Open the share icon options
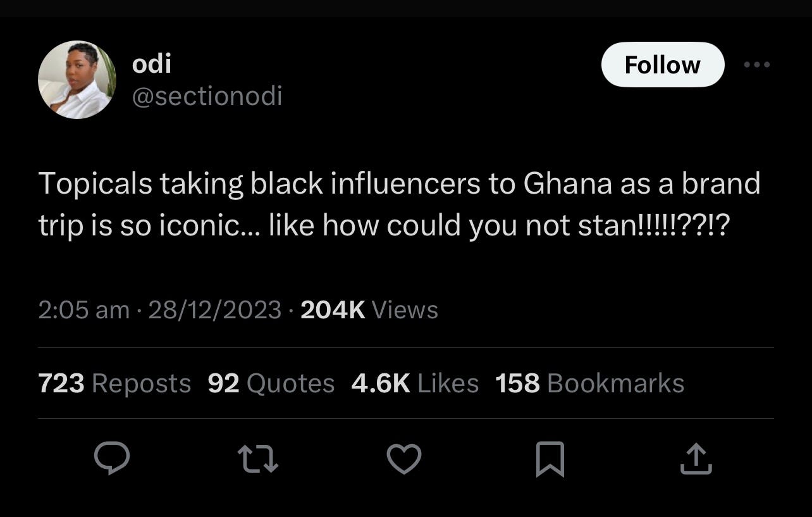812x517 pixels. pos(696,459)
